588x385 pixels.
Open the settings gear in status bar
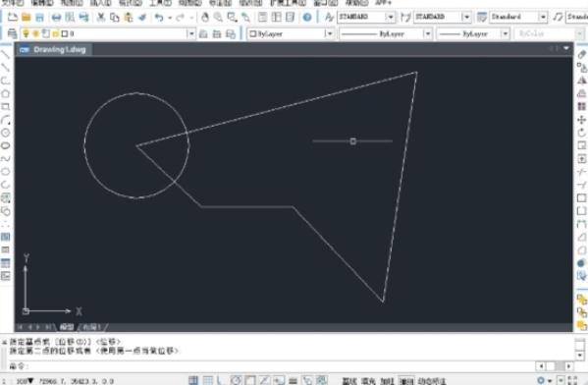coord(541,380)
